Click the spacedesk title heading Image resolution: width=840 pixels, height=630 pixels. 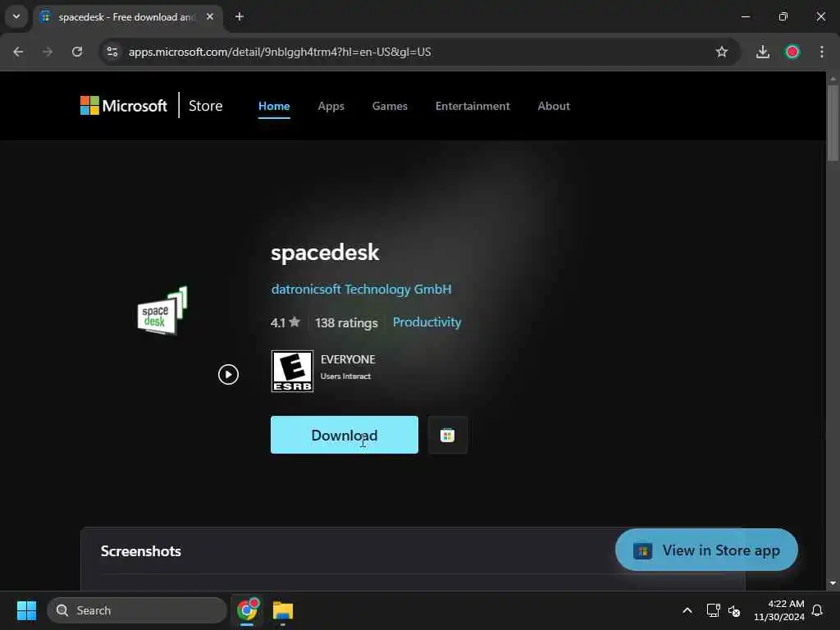[x=325, y=253]
